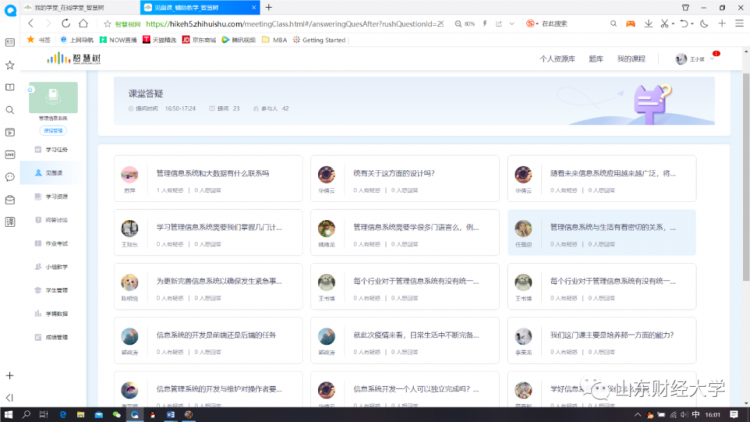Open WeChat from the taskbar
The width and height of the screenshot is (750, 422).
click(x=116, y=414)
